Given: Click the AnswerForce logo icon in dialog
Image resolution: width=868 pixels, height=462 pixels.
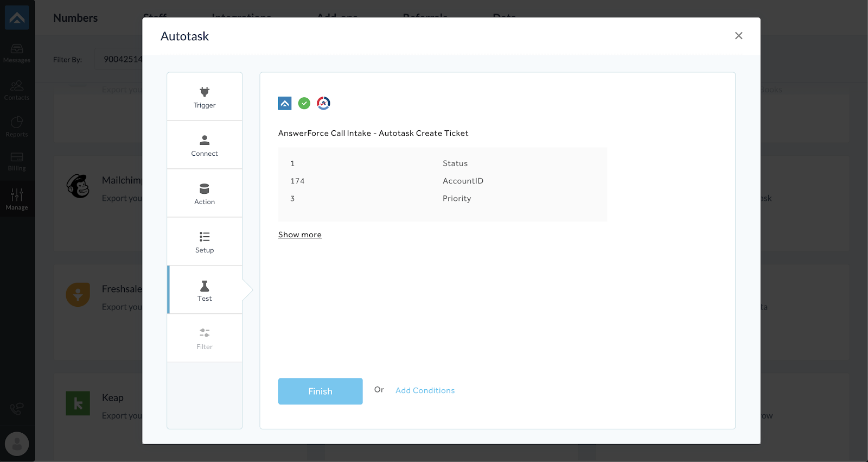Looking at the screenshot, I should pyautogui.click(x=285, y=103).
